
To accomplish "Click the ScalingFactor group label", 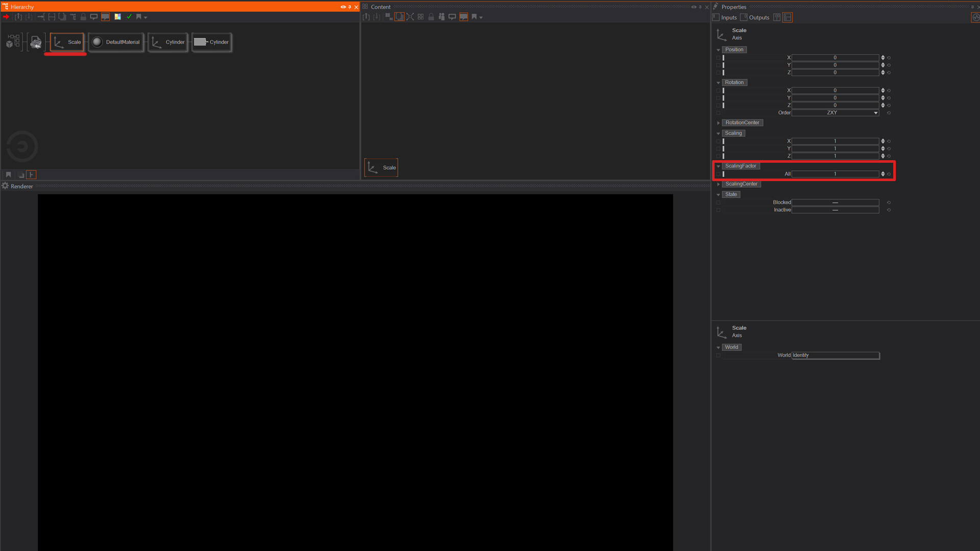I will 741,166.
